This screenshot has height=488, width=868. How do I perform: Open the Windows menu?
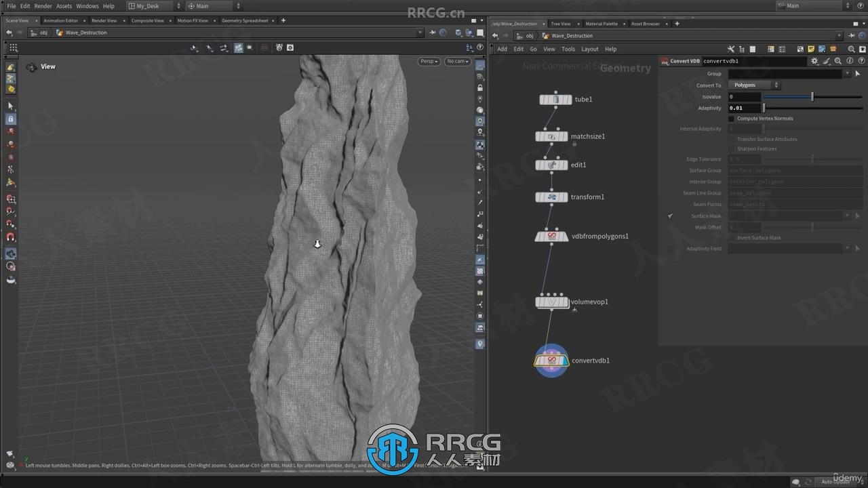tap(87, 6)
